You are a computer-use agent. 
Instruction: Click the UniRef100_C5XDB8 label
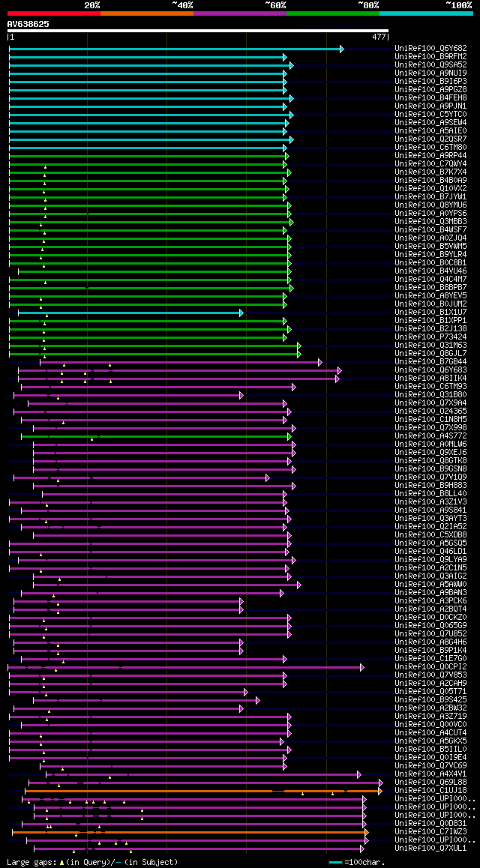(x=430, y=535)
